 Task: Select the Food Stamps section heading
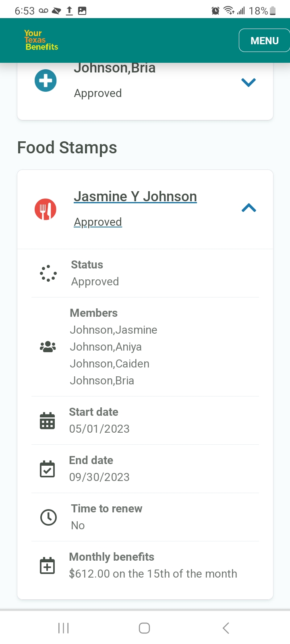[x=67, y=147]
